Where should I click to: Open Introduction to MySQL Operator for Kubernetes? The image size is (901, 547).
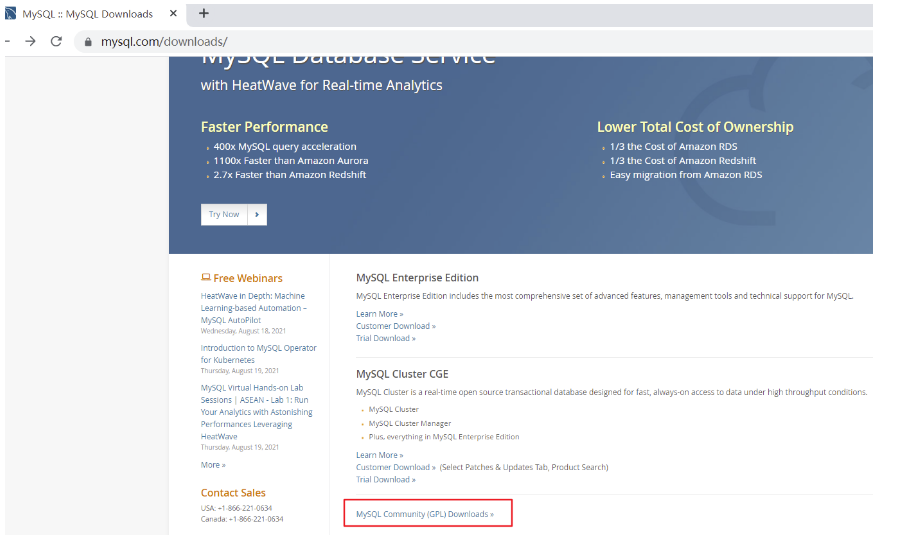coord(259,354)
